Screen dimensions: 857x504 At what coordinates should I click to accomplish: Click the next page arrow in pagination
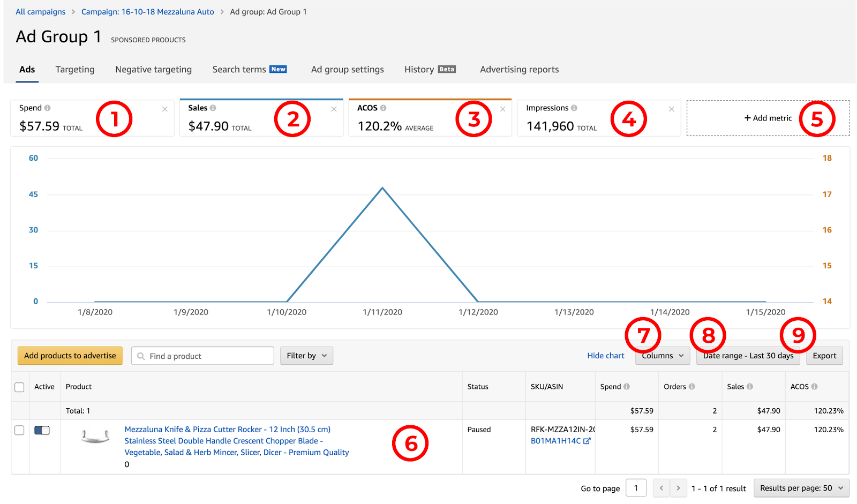pos(678,488)
